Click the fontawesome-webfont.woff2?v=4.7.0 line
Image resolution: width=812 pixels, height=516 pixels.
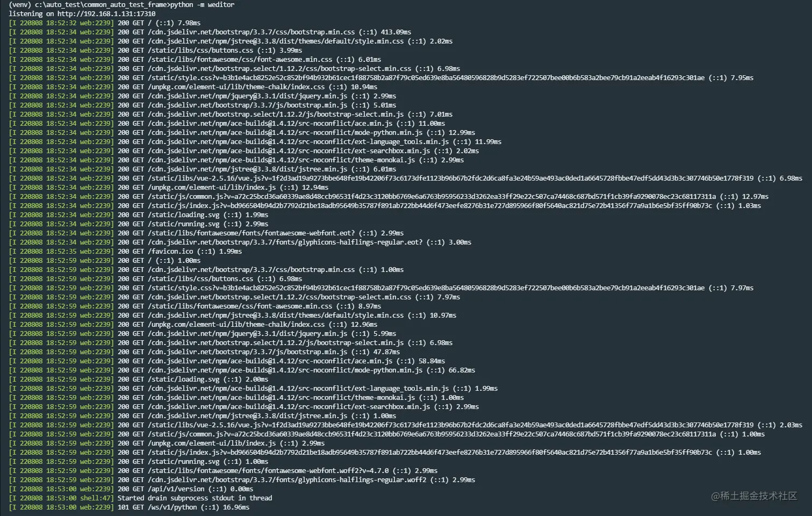pyautogui.click(x=223, y=471)
